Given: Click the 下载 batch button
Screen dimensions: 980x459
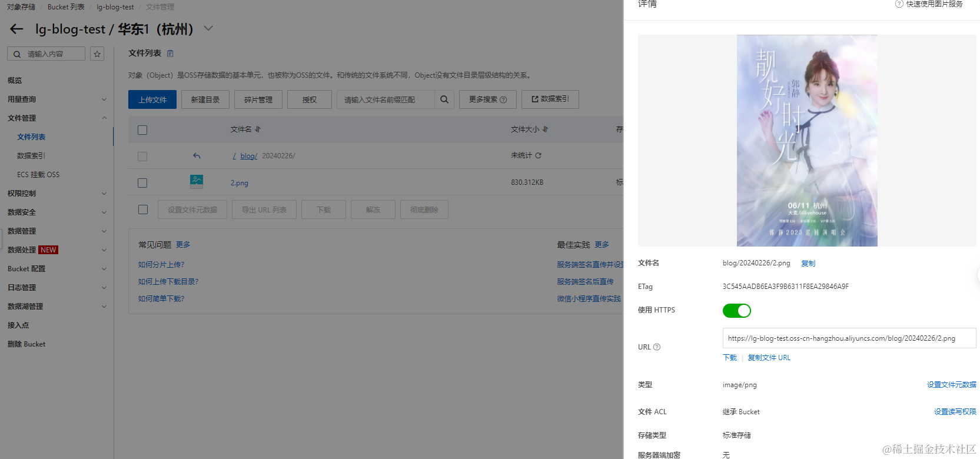Looking at the screenshot, I should coord(324,209).
